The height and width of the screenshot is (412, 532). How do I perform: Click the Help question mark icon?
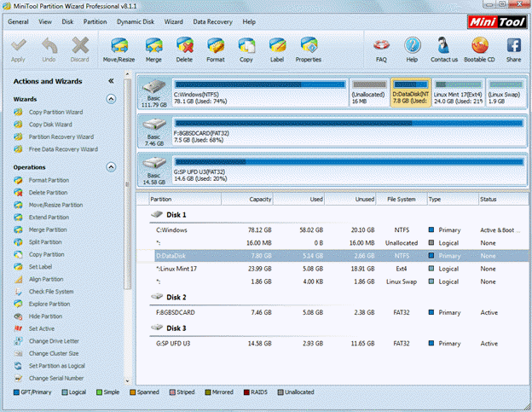point(413,45)
